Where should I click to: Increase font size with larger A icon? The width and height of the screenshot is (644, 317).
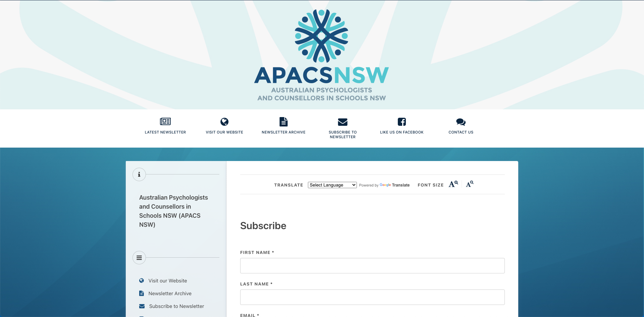click(x=453, y=184)
